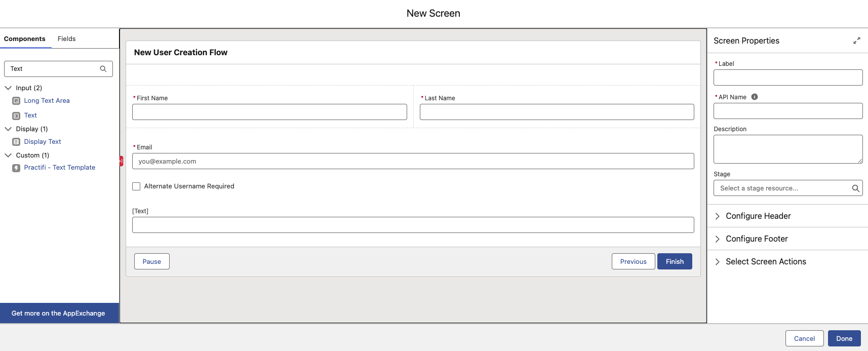The width and height of the screenshot is (868, 351).
Task: Click the Stage resource search icon
Action: tap(855, 188)
